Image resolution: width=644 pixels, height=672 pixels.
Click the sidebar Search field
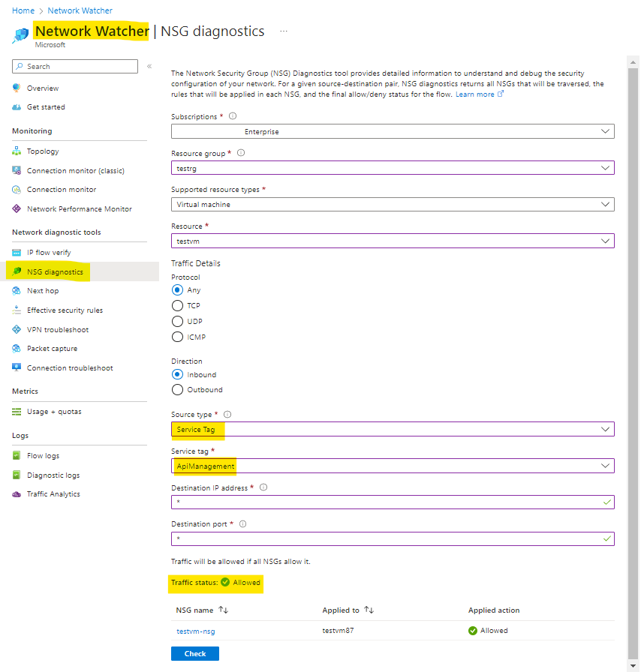75,67
